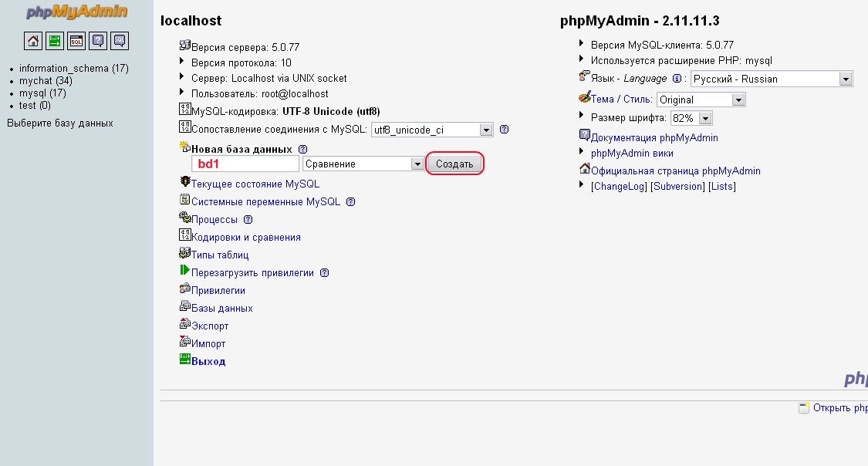Viewport: 868px width, 466px height.
Task: Open the Базы данных link
Action: (x=222, y=309)
